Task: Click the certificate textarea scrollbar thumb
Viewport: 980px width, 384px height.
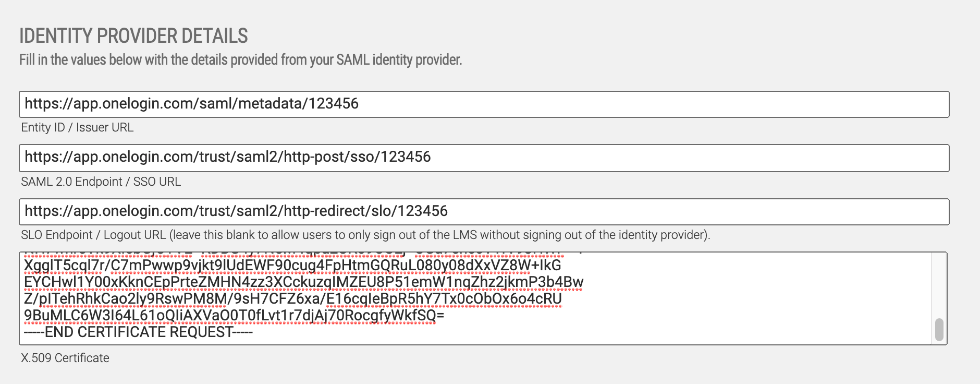Action: pyautogui.click(x=939, y=330)
